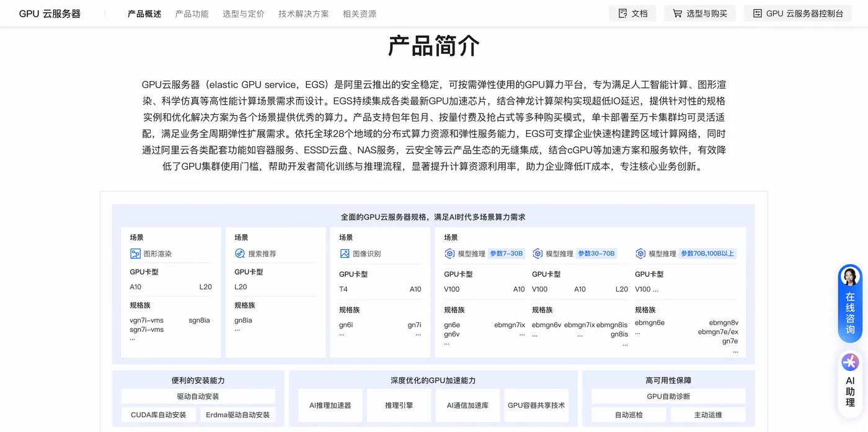Click the 推理引擎 box
The width and height of the screenshot is (868, 432).
[399, 405]
